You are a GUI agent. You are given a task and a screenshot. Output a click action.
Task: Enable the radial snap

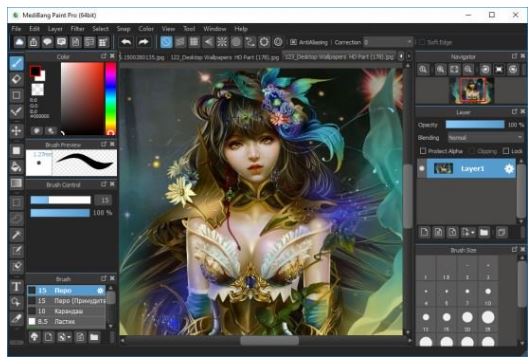[222, 42]
